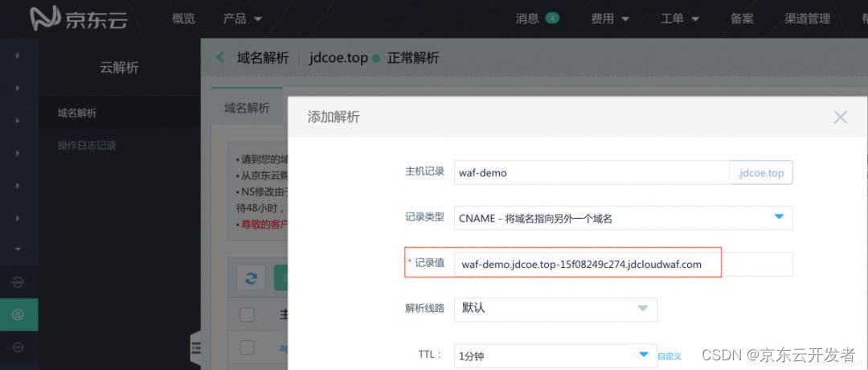Click the .jdcoe.top suffix box
Image resolution: width=868 pixels, height=370 pixels.
click(x=761, y=173)
